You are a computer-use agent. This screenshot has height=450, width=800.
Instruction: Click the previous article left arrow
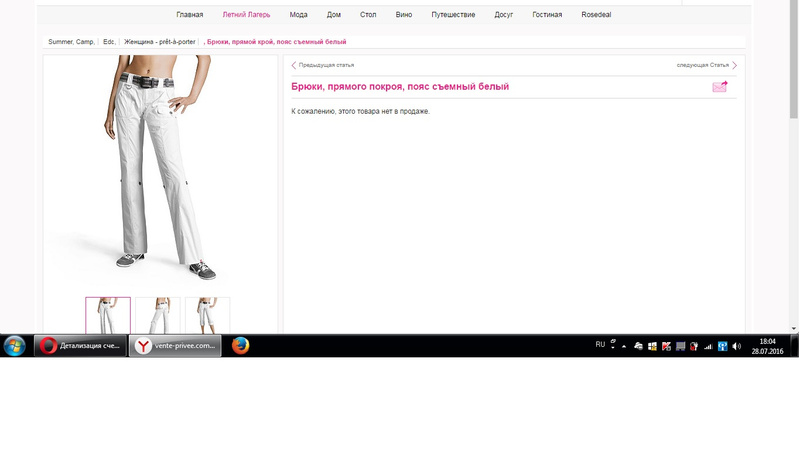coord(294,65)
